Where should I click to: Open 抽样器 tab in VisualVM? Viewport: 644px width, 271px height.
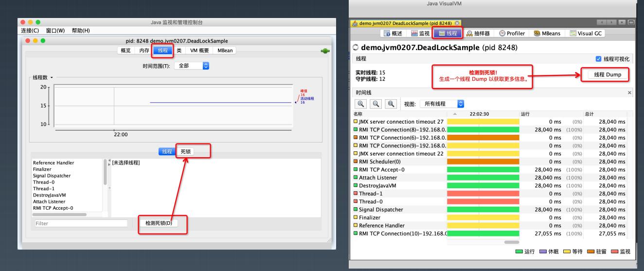click(x=479, y=33)
